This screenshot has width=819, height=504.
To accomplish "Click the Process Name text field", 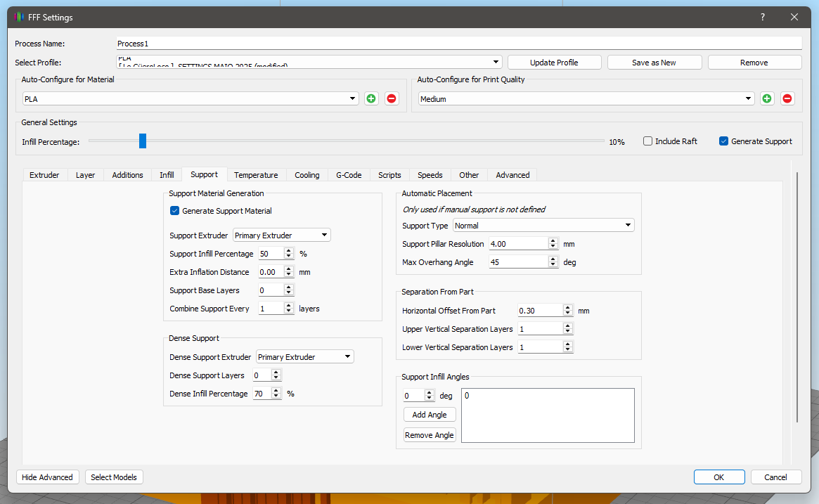I will click(458, 44).
